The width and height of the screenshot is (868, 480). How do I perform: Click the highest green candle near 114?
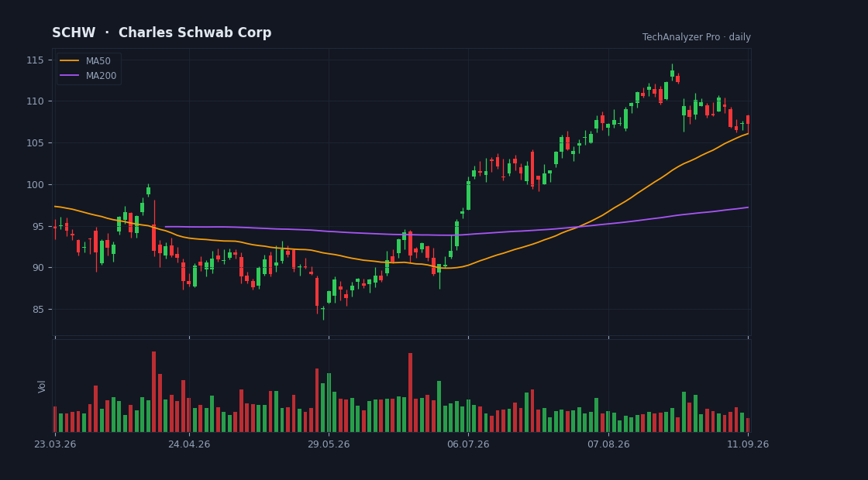click(x=672, y=73)
